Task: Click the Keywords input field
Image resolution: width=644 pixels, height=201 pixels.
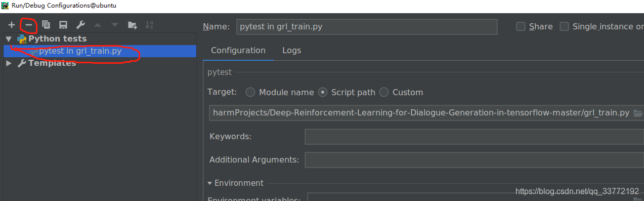Action: click(474, 137)
